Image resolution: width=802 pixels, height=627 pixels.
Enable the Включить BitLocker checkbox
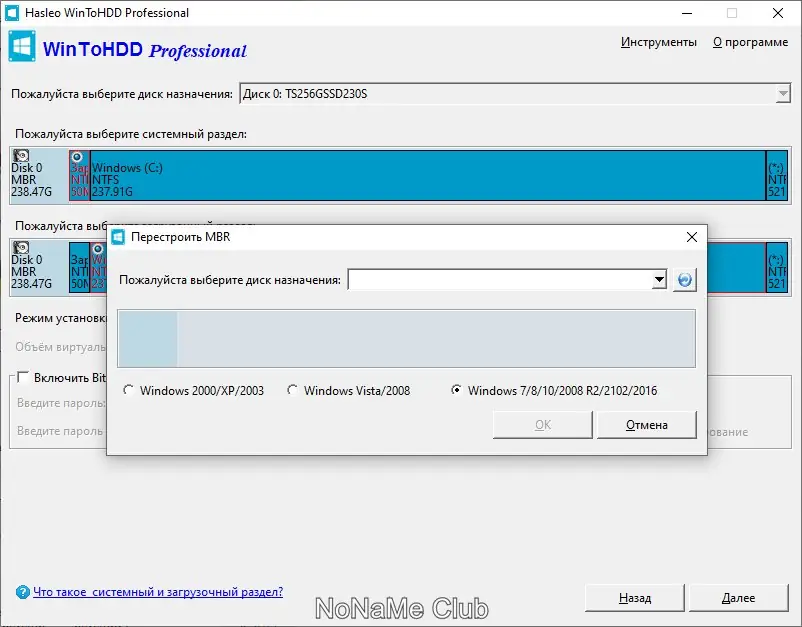click(x=23, y=377)
